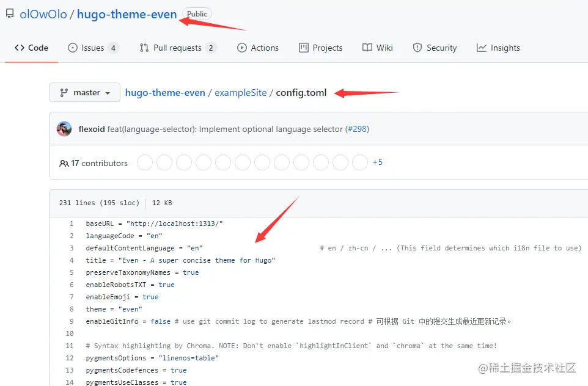The height and width of the screenshot is (386, 588).
Task: Click line number 1 in the file
Action: (72, 224)
